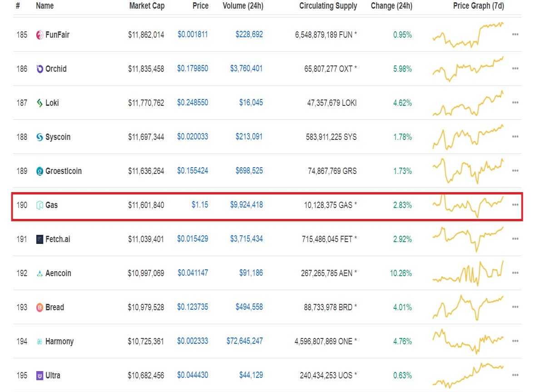Click the Aencoin price $0.041147

pos(193,273)
